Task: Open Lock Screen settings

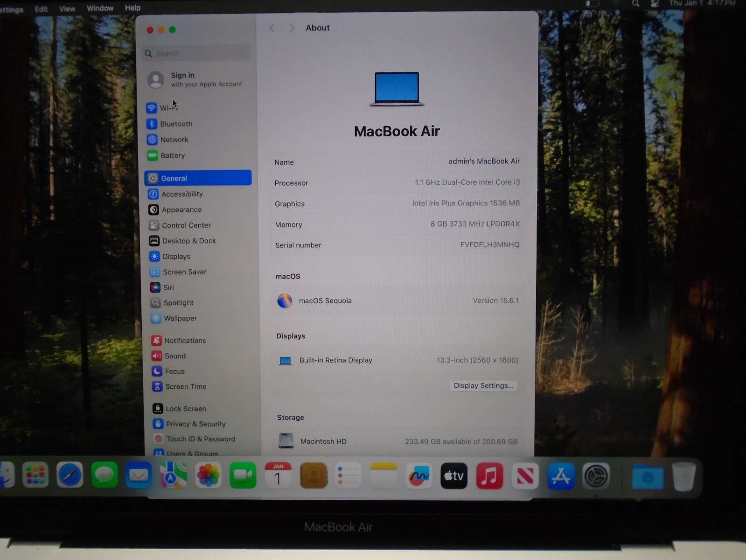Action: point(180,409)
